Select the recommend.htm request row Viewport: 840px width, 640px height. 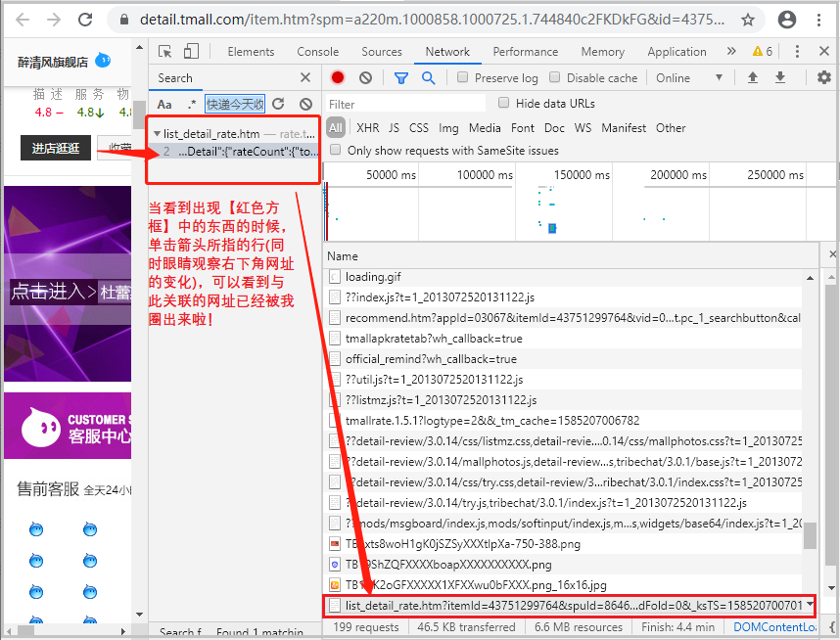pyautogui.click(x=563, y=318)
